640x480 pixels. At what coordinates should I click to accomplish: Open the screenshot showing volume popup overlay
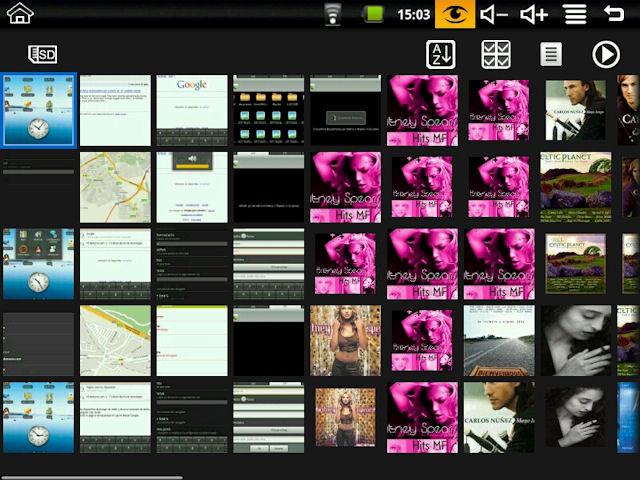(x=192, y=187)
